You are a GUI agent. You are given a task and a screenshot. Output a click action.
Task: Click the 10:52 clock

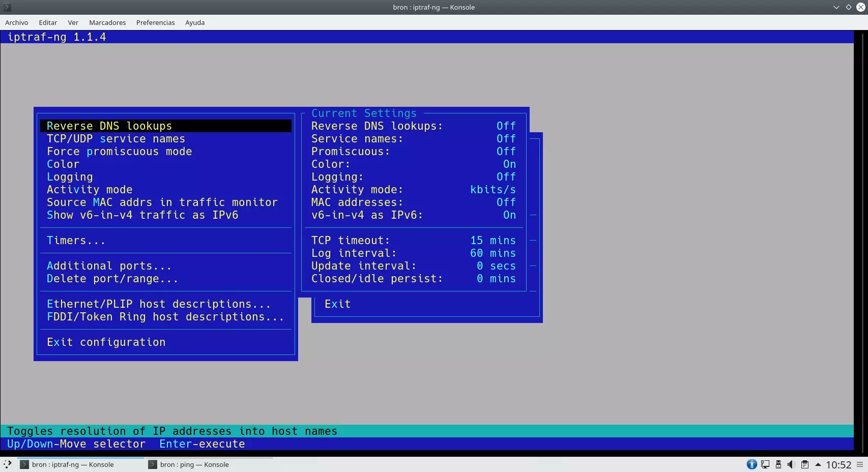pyautogui.click(x=838, y=464)
